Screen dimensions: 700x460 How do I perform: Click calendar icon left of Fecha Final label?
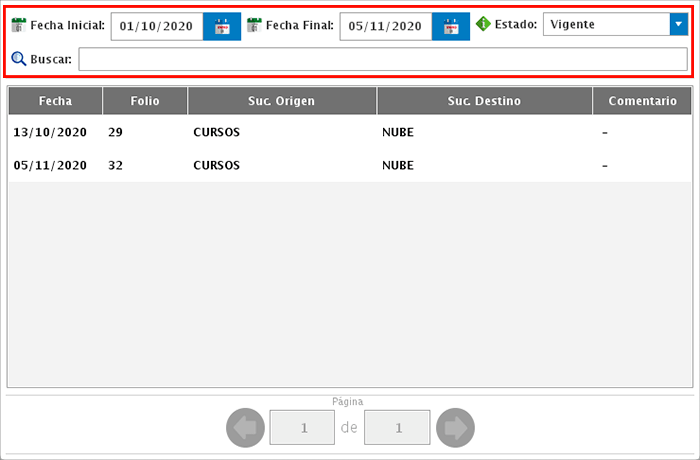tap(255, 24)
